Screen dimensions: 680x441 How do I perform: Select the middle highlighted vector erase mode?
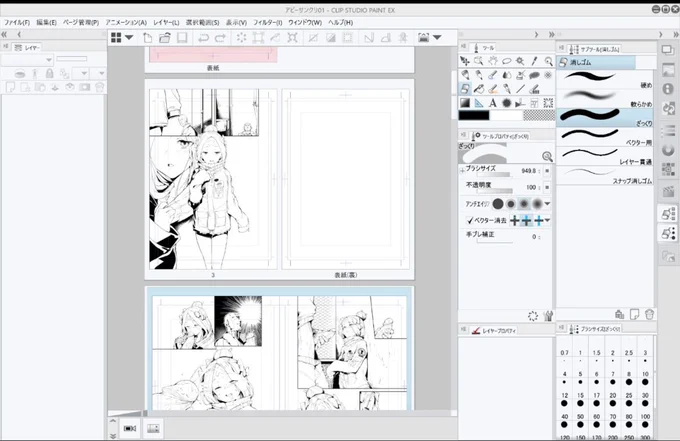coord(526,221)
